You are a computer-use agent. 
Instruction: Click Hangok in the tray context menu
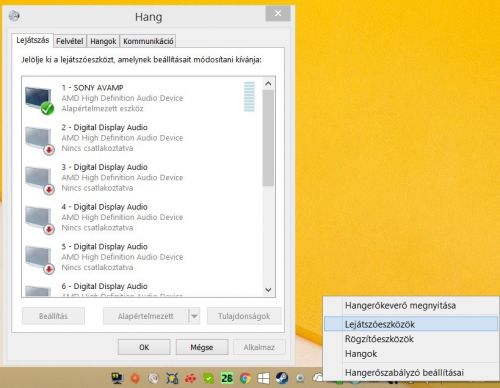point(411,354)
